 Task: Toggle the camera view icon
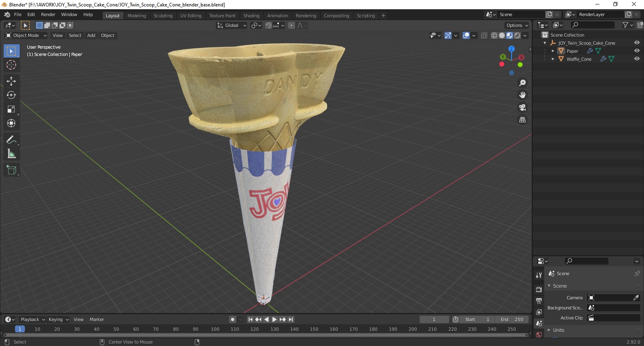pos(522,107)
